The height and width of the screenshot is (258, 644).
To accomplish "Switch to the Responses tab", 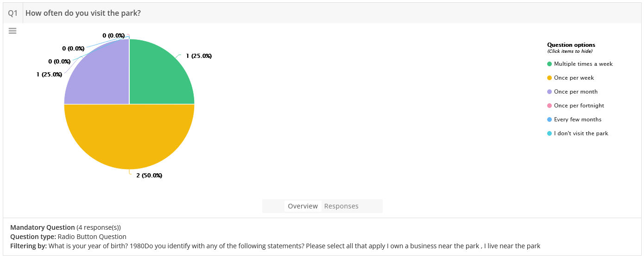I will (341, 206).
